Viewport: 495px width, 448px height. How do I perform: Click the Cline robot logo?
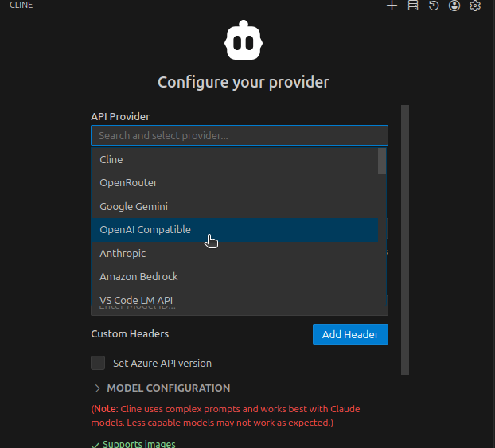pos(244,41)
